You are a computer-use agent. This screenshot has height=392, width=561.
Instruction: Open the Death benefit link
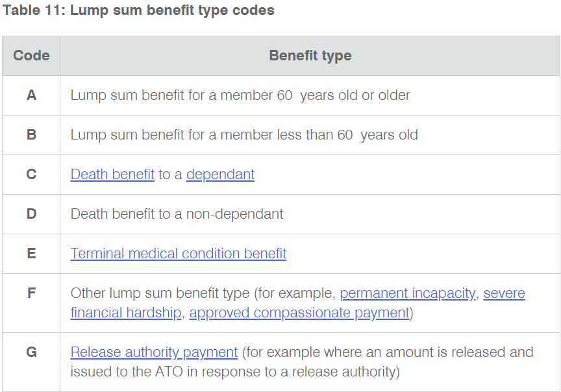112,175
